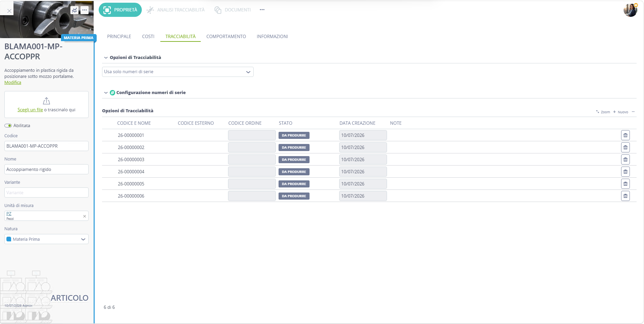
Task: Click the green hash icon for serial numbers
Action: 112,93
